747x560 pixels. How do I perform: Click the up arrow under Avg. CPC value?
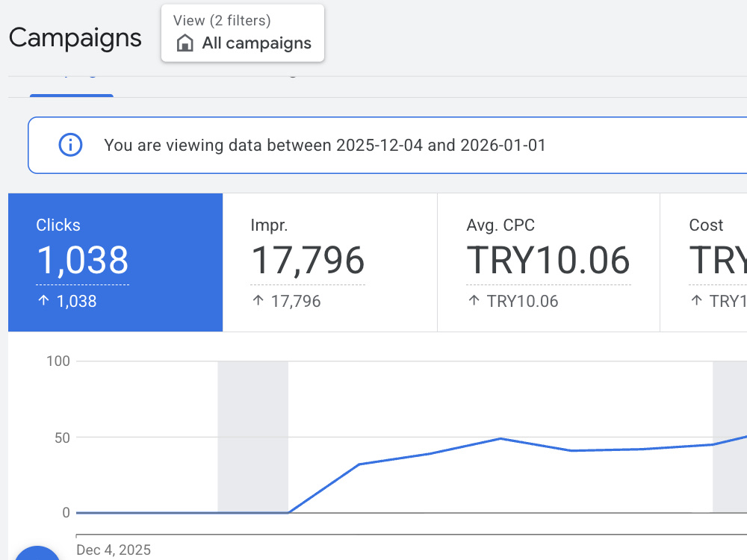point(474,300)
